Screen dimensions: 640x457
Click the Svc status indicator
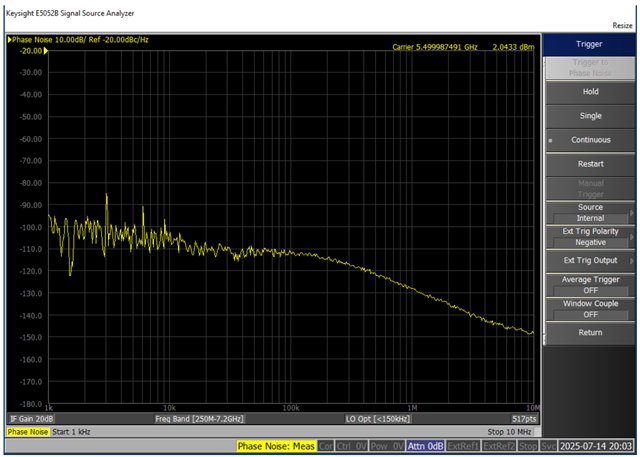549,446
